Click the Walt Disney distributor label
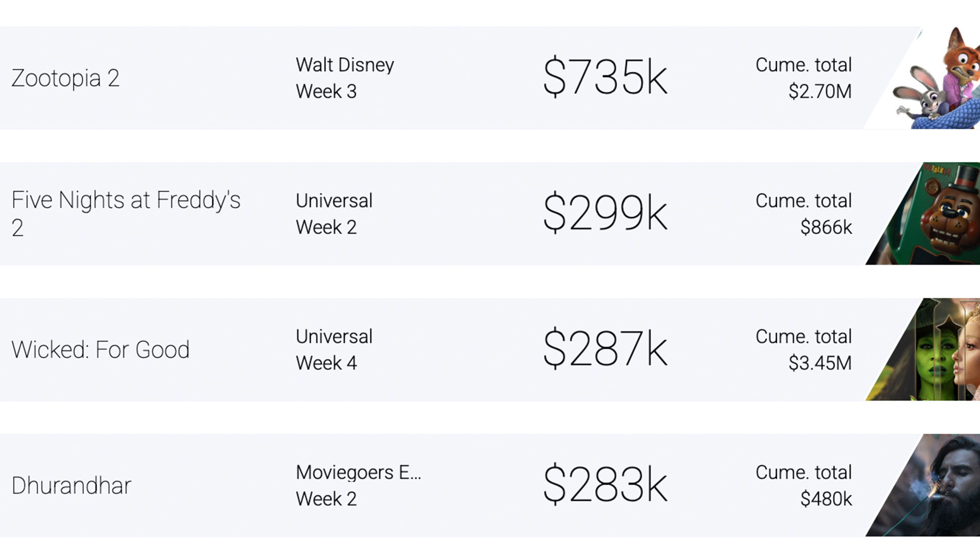Screen dimensions: 980x551 pyautogui.click(x=345, y=65)
